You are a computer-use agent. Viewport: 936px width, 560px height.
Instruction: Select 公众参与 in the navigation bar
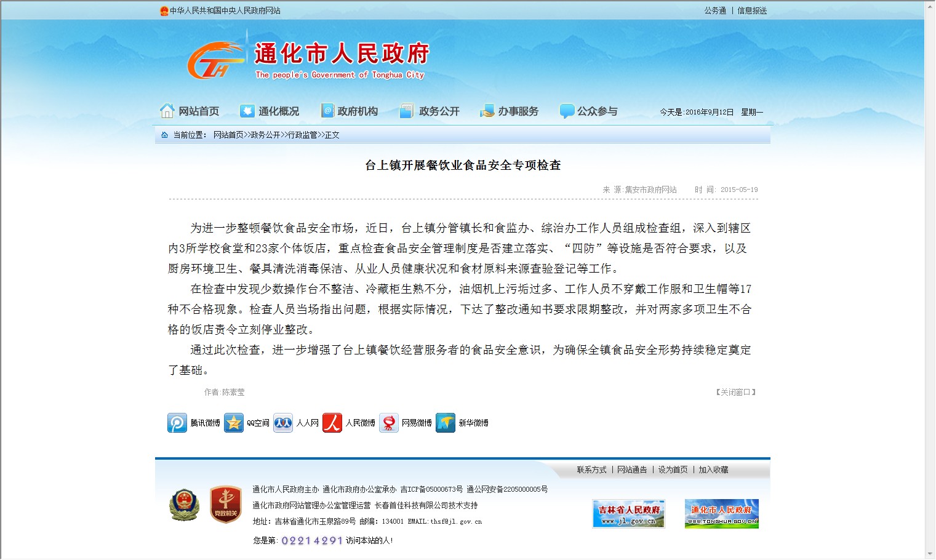coord(589,111)
